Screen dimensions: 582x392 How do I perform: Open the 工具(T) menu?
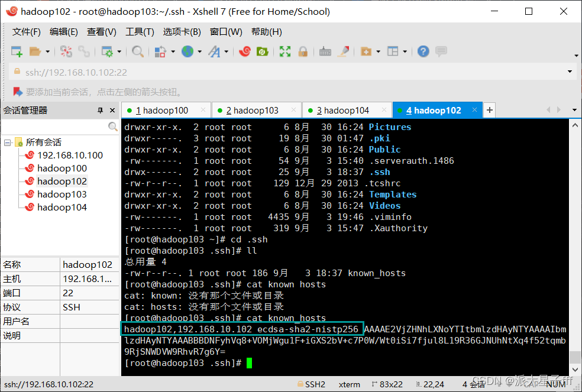(x=140, y=31)
